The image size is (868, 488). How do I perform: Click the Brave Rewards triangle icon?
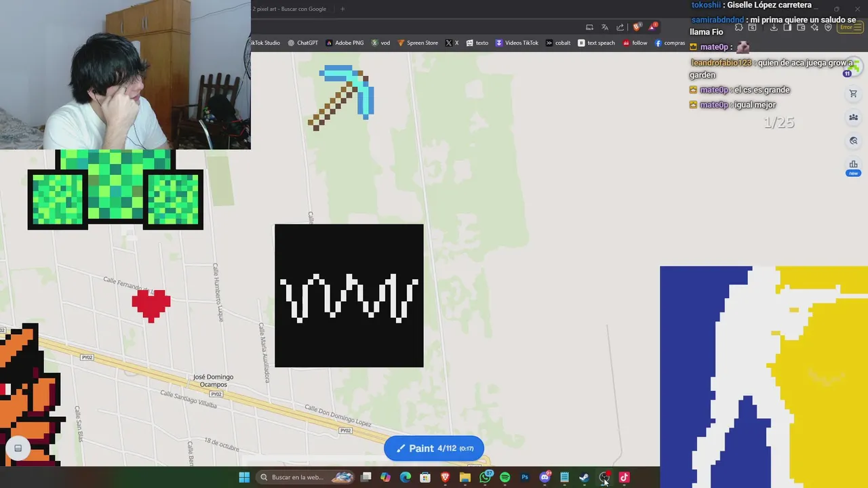click(x=652, y=26)
